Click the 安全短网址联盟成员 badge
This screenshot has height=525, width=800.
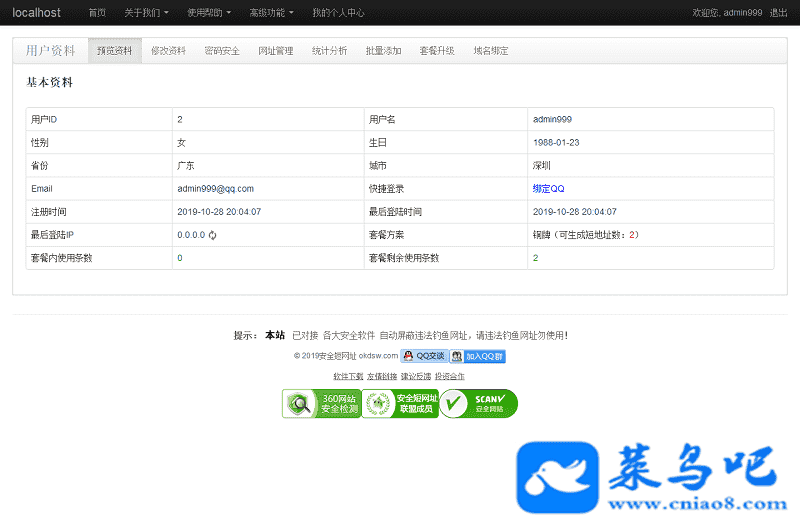coord(400,404)
